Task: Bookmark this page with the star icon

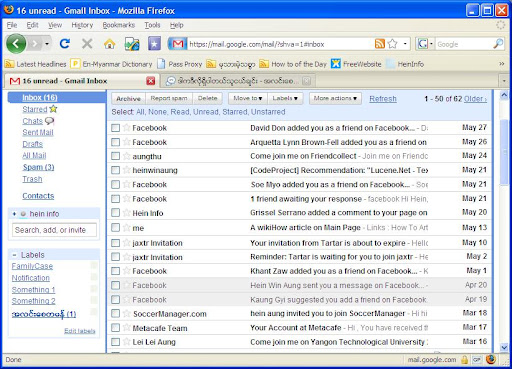Action: click(x=393, y=44)
